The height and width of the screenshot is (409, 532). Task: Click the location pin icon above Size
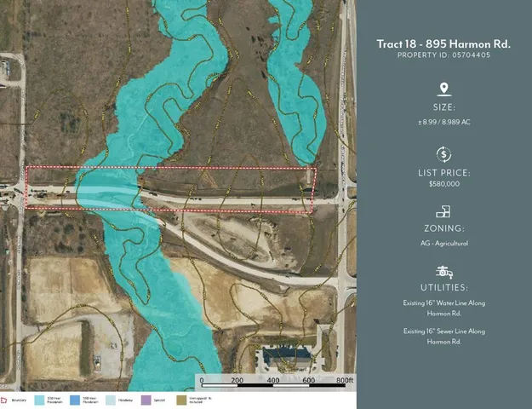coord(443,89)
